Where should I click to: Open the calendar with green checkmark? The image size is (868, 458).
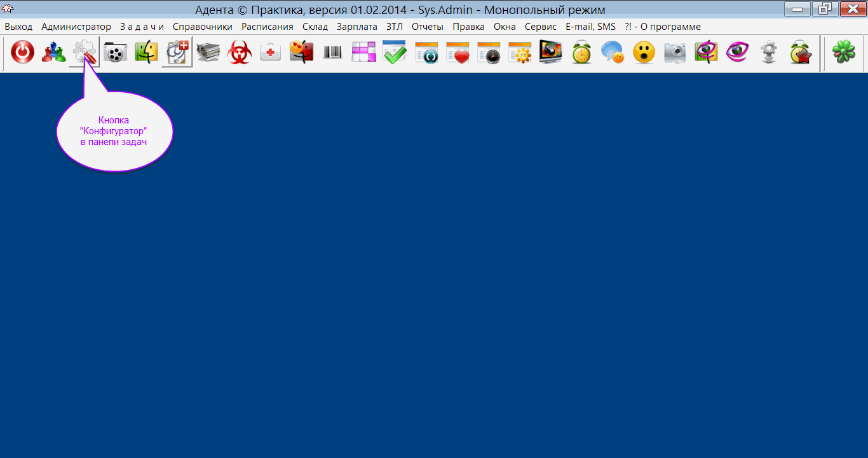pos(395,53)
